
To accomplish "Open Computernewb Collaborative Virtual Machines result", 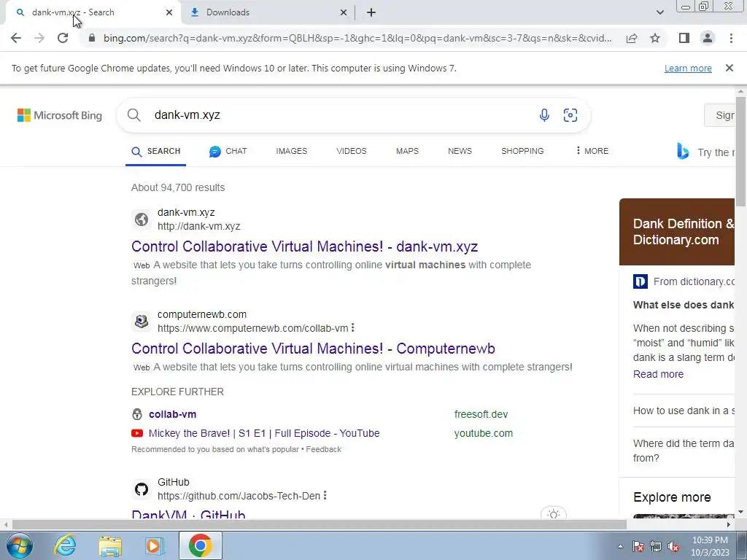I will (313, 349).
